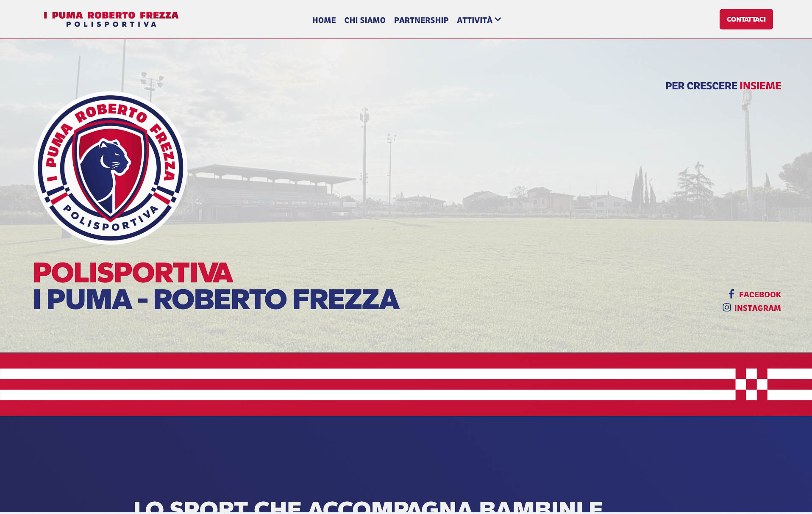The image size is (812, 514).
Task: Click the word Insieme in red
Action: pyautogui.click(x=760, y=86)
